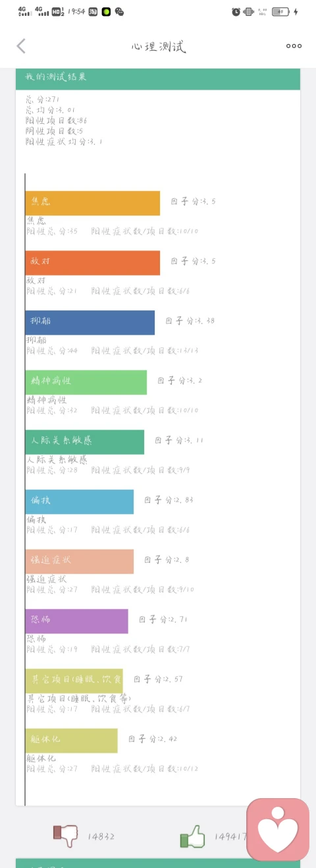Tap the 心理测试 page title
Screen dimensions: 316x868
click(158, 46)
